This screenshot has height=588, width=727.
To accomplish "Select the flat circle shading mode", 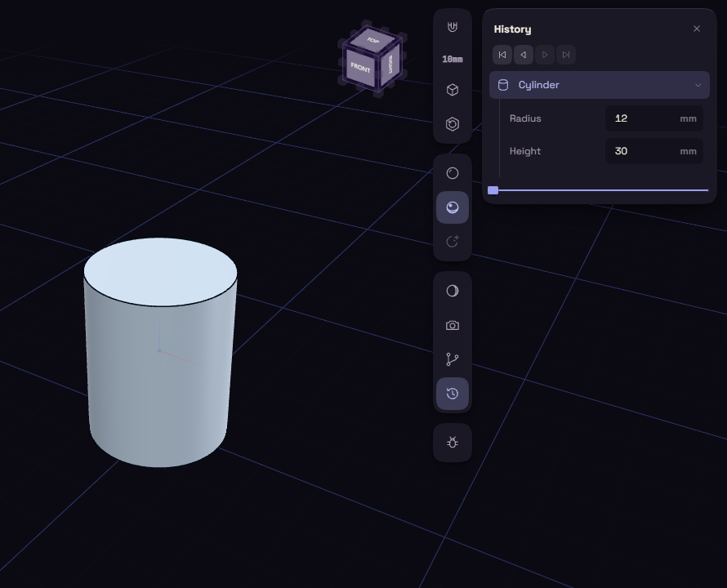I will click(453, 173).
